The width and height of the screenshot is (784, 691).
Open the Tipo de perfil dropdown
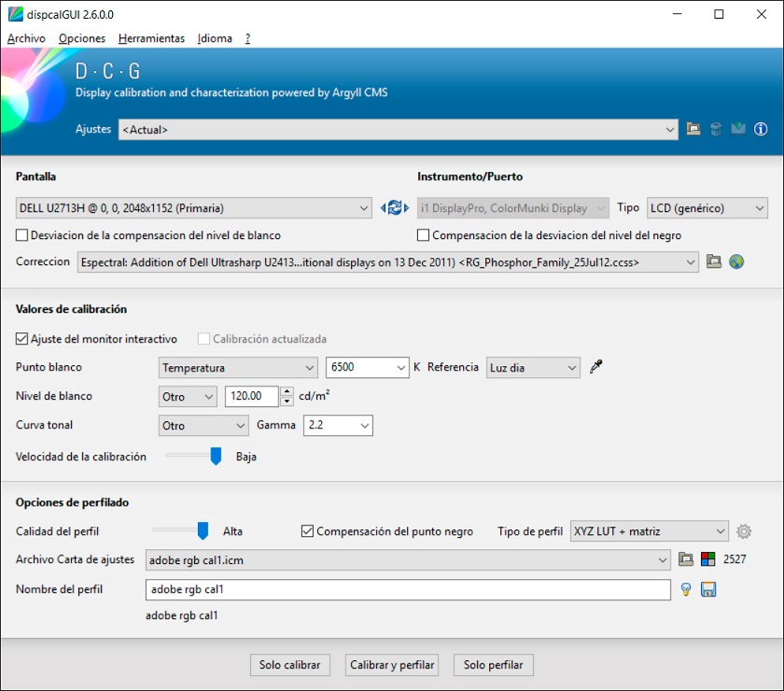[649, 531]
